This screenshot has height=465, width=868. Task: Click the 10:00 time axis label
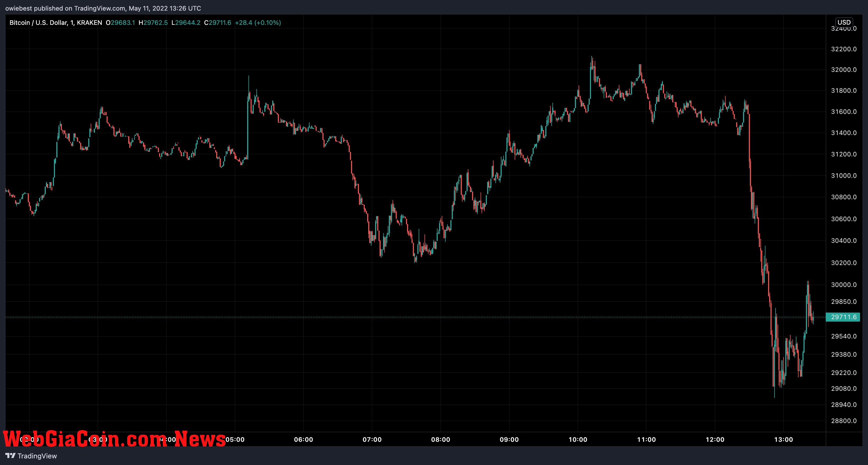(x=578, y=439)
